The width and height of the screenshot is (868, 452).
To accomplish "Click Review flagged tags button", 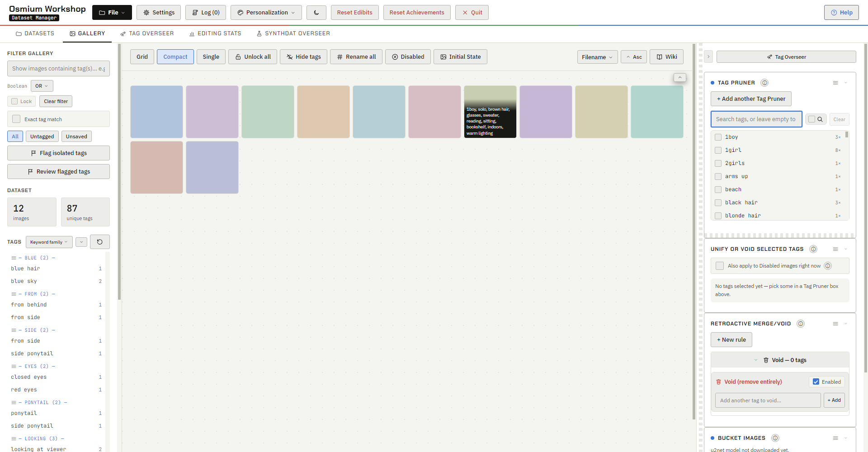I will [58, 172].
